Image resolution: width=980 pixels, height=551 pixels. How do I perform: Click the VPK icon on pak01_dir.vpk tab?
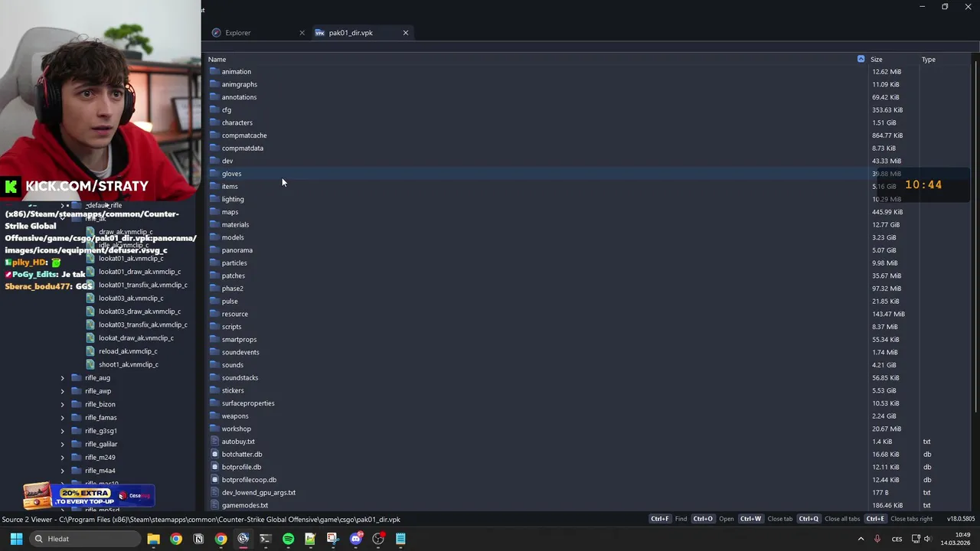(x=320, y=33)
